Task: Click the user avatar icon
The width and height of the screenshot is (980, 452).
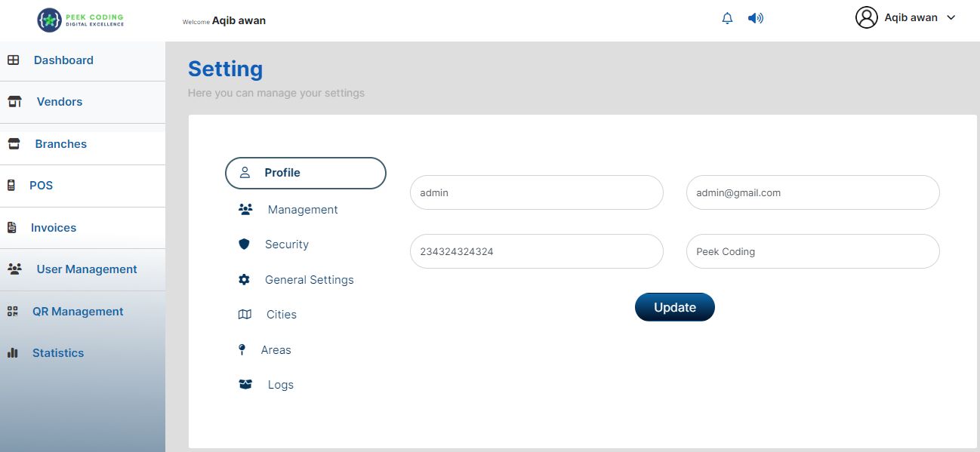Action: point(866,17)
